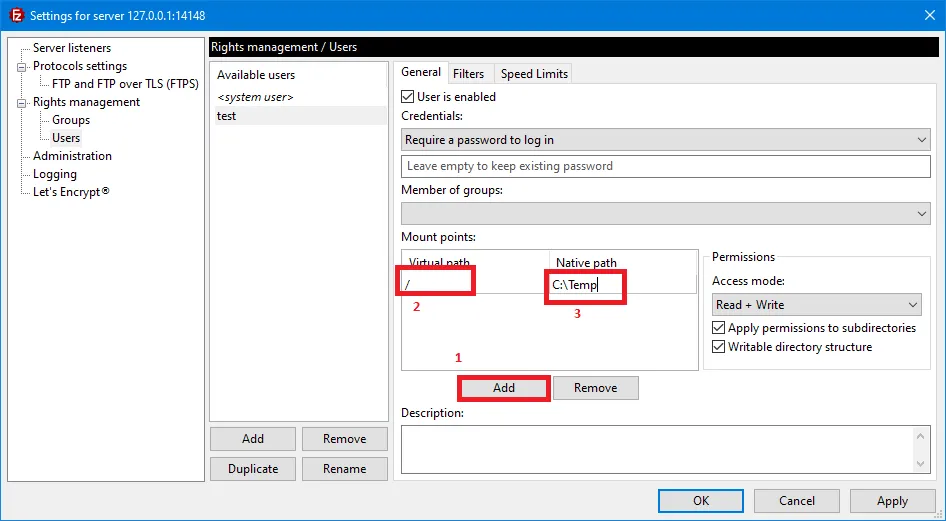Toggle the User is enabled checkbox
This screenshot has width=946, height=521.
408,96
